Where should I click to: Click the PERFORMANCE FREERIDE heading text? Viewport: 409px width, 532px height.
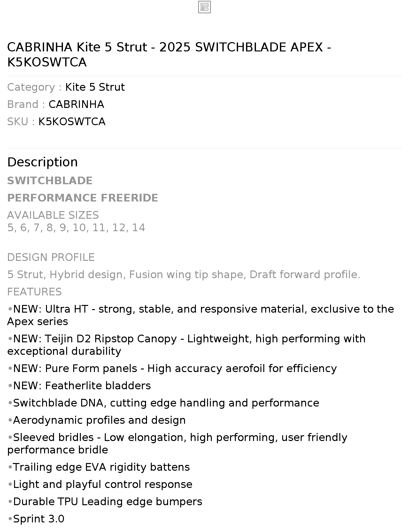(83, 198)
